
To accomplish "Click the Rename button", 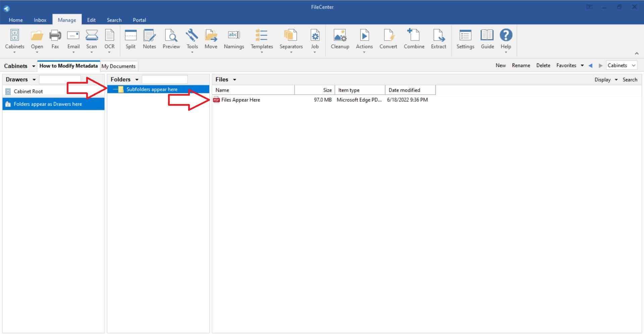I will click(x=521, y=65).
